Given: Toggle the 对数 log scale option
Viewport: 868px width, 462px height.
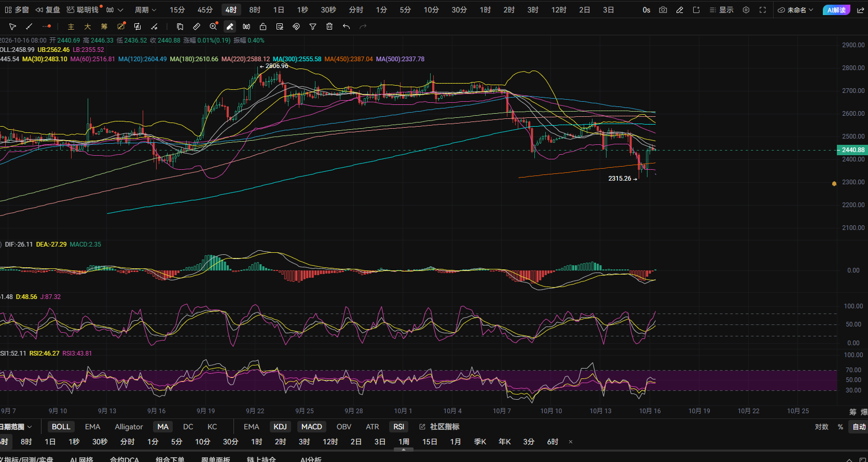Looking at the screenshot, I should (x=822, y=427).
